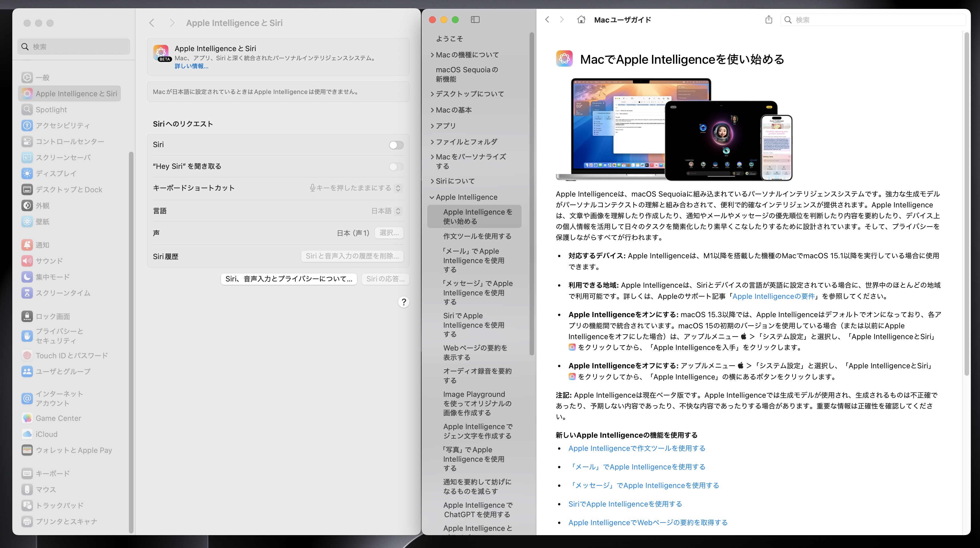This screenshot has width=980, height=548.
Task: Expand ファイルとフォルダ in guide sidebar
Action: [432, 142]
